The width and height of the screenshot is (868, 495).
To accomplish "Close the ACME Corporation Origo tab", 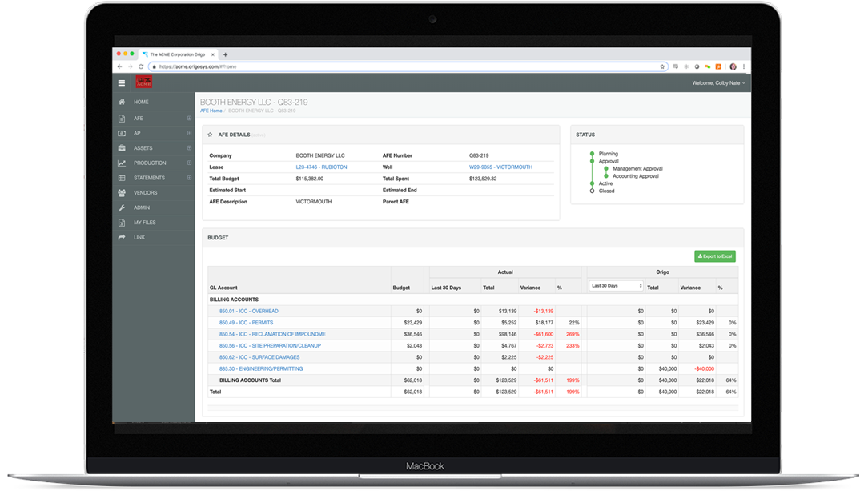I will tap(212, 54).
